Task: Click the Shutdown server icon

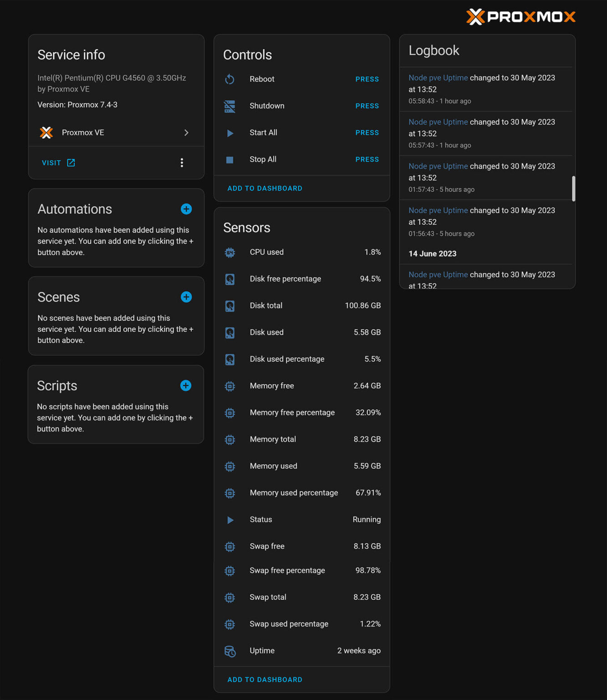Action: 230,106
